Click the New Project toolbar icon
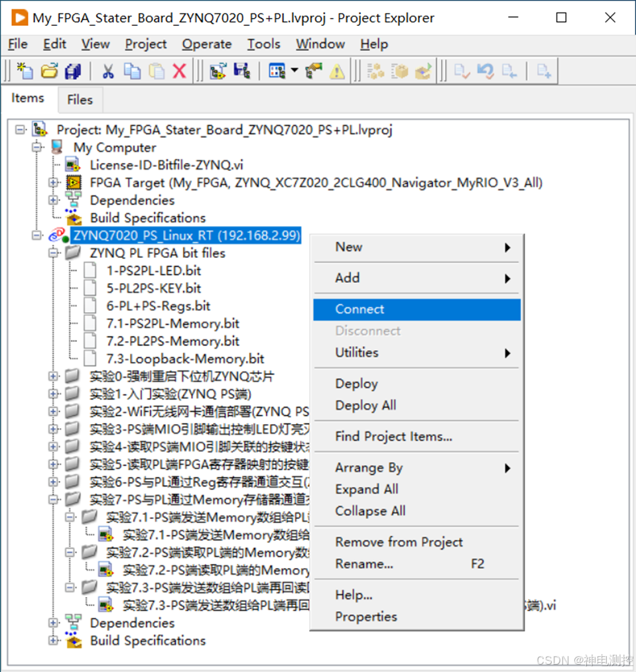 click(25, 71)
